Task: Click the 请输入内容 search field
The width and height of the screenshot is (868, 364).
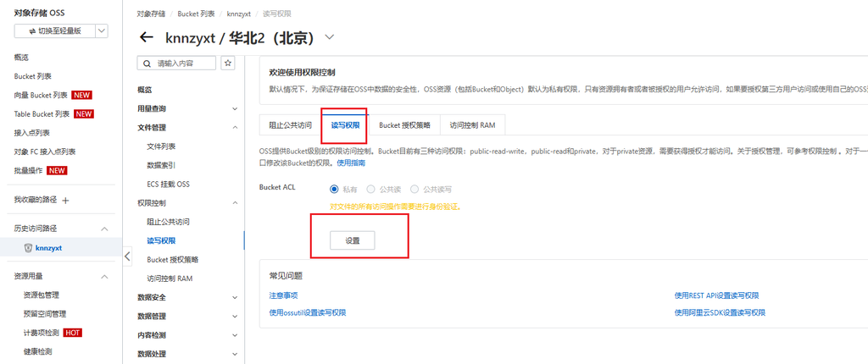Action: (x=176, y=63)
